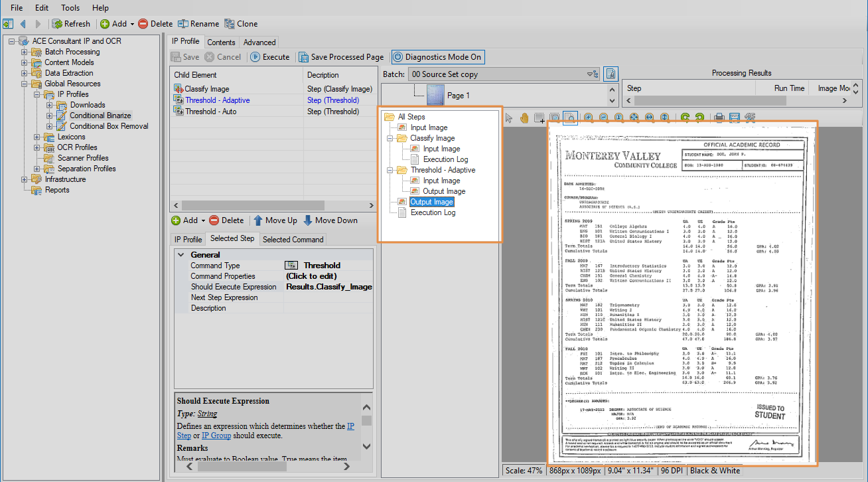Expand the Batch Processing tree node
Screen dimensions: 868x482
[25, 52]
